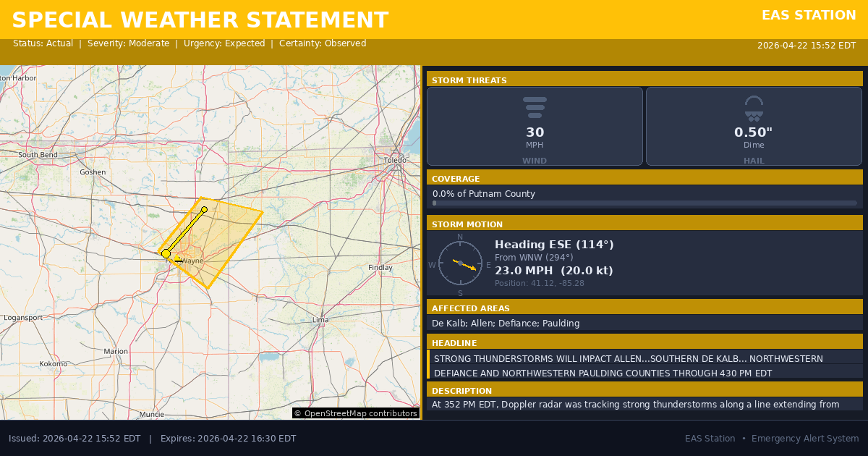Click the EAS STATION title label
This screenshot has height=456, width=868.
click(808, 15)
